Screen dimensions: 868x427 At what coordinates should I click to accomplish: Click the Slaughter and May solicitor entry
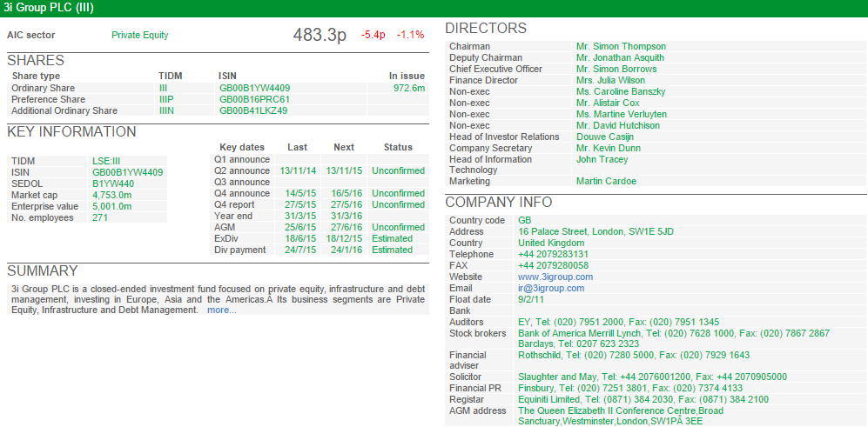(x=652, y=377)
